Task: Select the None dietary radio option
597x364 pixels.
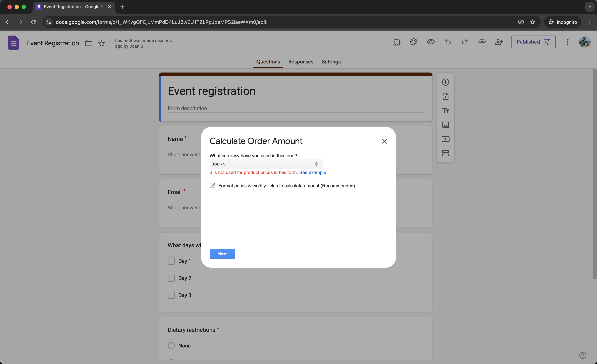Action: point(171,346)
